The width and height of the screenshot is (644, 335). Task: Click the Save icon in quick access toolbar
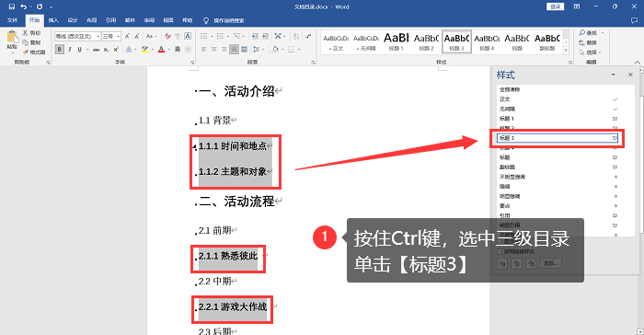11,6
